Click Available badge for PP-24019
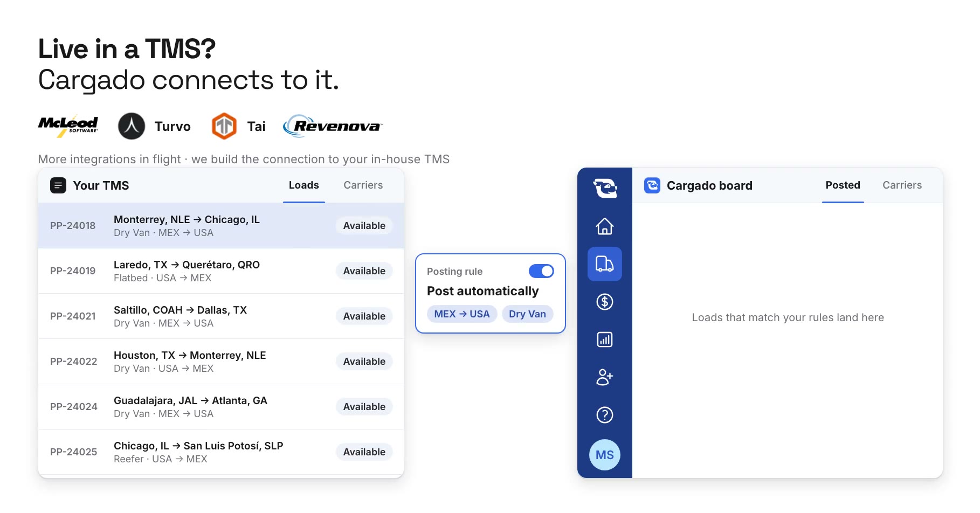The height and width of the screenshot is (513, 980). [x=364, y=271]
